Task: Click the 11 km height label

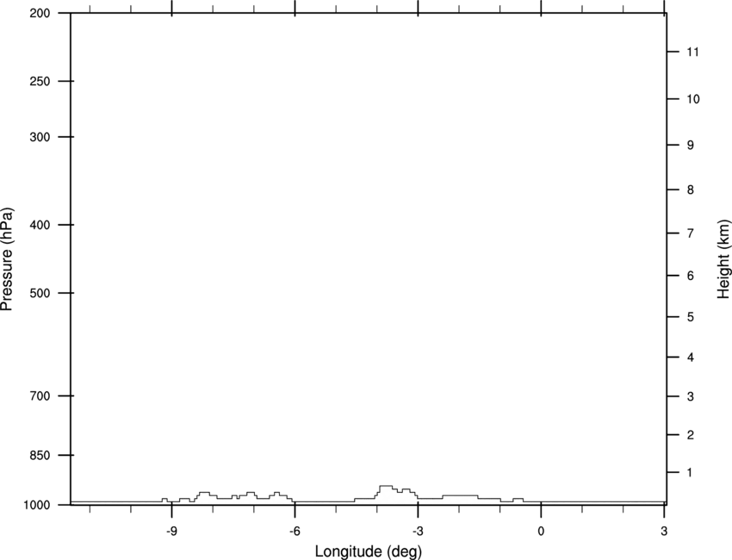Action: click(x=693, y=52)
